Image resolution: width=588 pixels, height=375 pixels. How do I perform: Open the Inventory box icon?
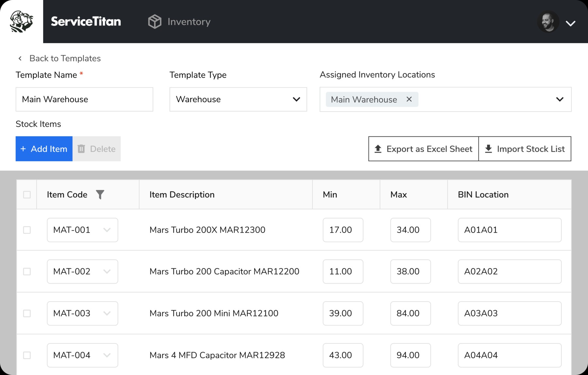pyautogui.click(x=155, y=22)
